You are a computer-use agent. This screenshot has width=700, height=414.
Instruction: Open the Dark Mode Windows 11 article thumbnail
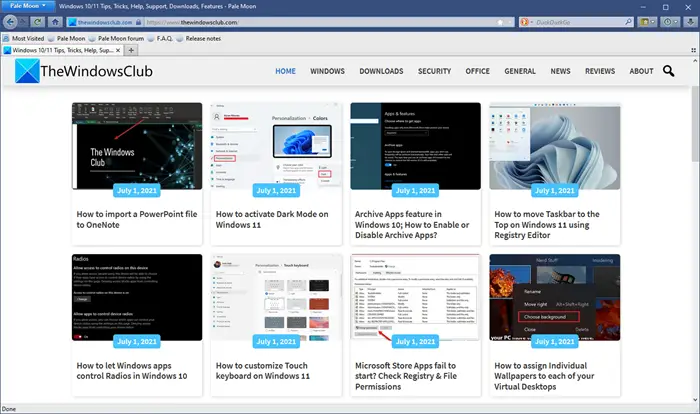click(276, 146)
